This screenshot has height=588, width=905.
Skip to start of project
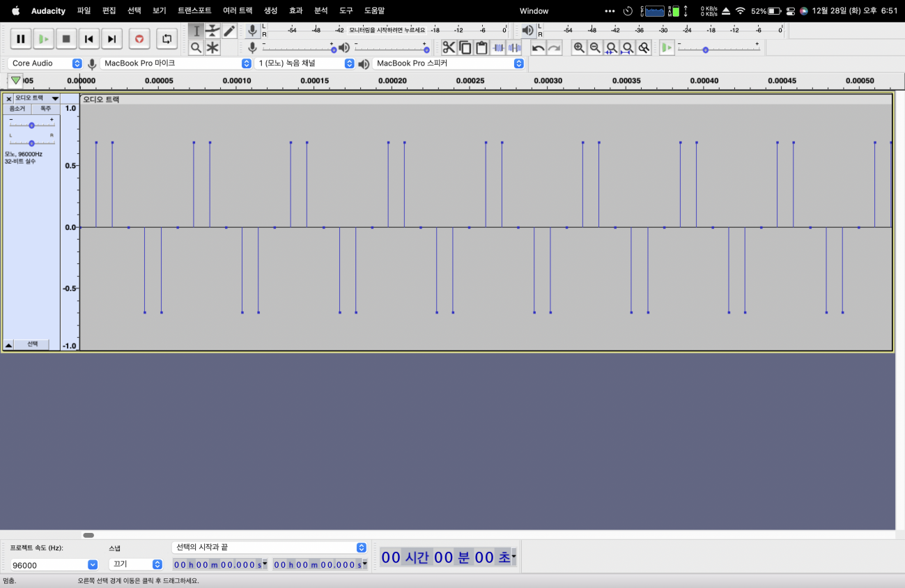point(89,39)
